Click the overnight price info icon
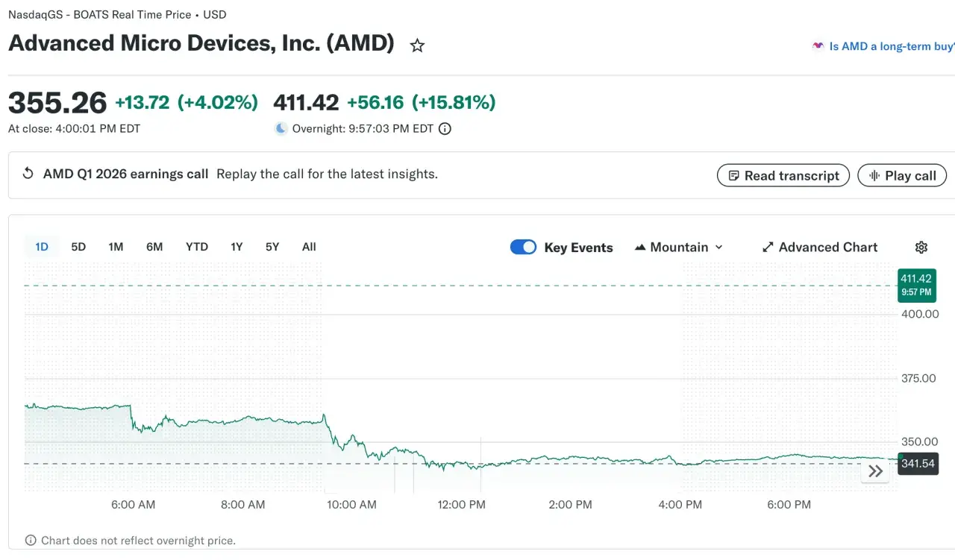 pos(445,129)
